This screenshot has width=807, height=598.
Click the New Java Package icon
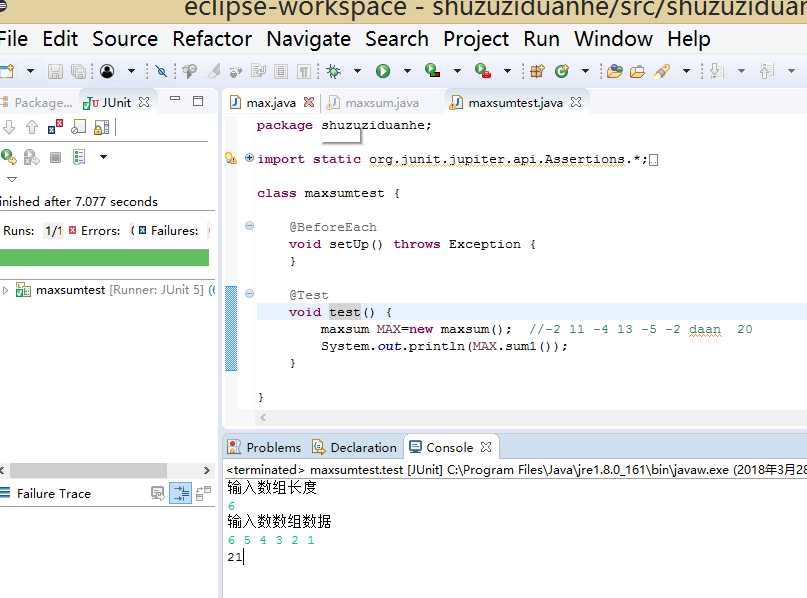[x=537, y=71]
